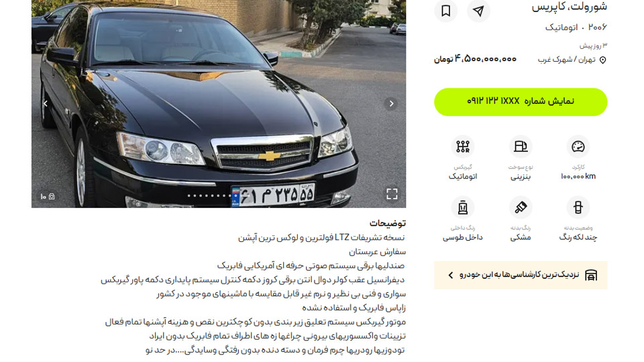Click the inspection garage icon in the banner
Image resolution: width=644 pixels, height=362 pixels.
click(591, 275)
